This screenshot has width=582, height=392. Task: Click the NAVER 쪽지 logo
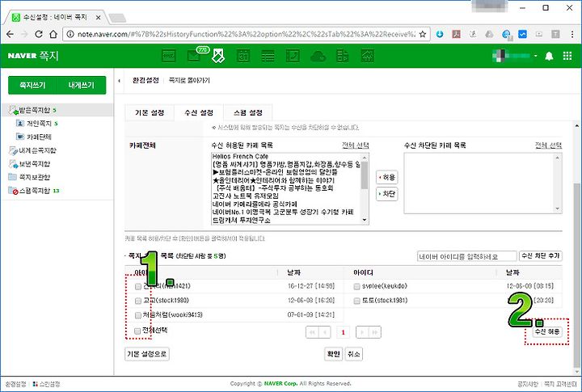pyautogui.click(x=32, y=56)
